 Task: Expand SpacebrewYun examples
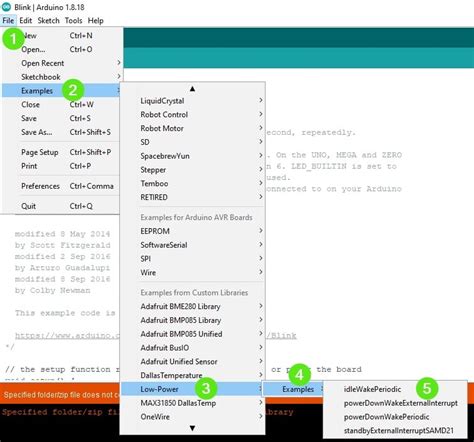pyautogui.click(x=193, y=156)
